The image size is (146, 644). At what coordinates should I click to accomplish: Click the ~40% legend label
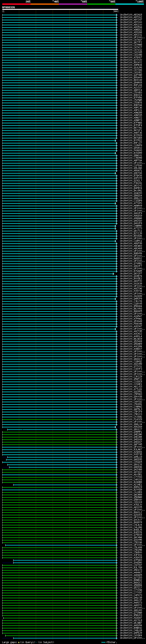pyautogui.click(x=55, y=2)
